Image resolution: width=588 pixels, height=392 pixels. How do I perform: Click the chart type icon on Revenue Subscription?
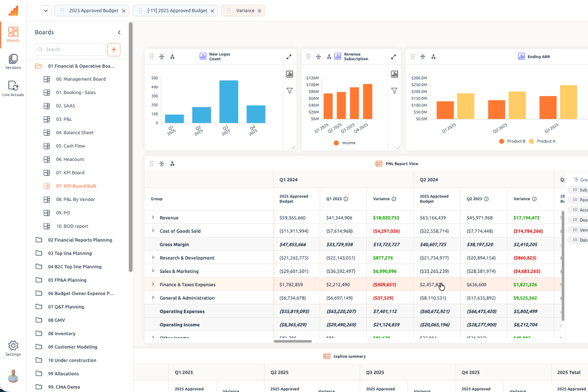click(x=338, y=56)
